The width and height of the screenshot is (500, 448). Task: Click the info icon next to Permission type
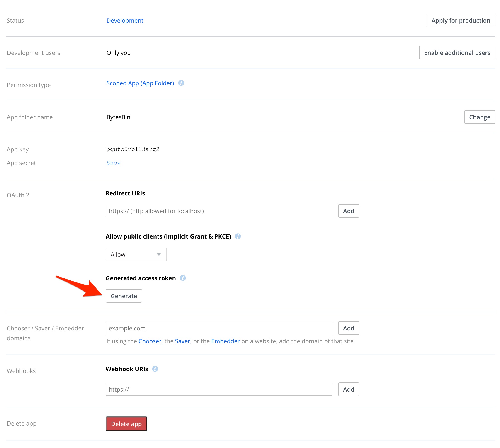click(x=181, y=83)
